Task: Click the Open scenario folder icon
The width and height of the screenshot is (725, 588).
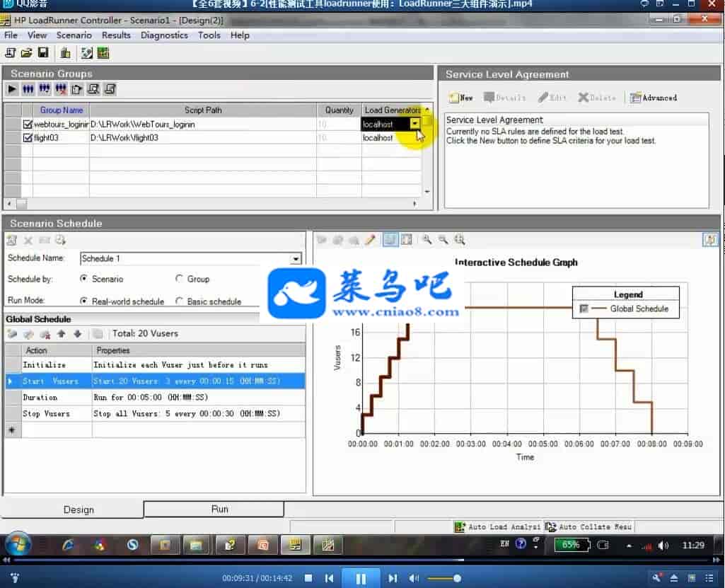Action: click(27, 53)
